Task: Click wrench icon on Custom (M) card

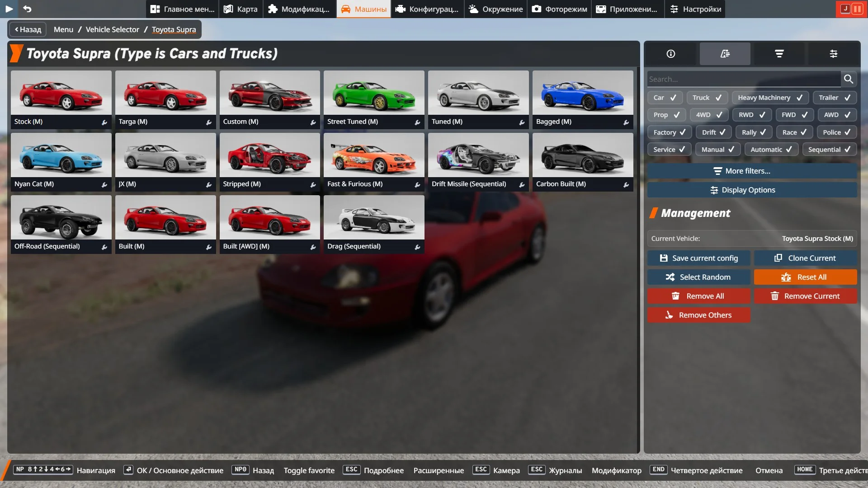Action: pos(313,122)
